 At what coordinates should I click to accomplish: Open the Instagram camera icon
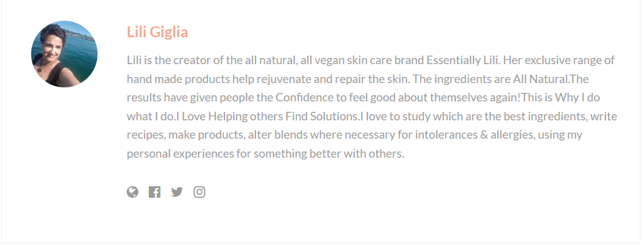pos(199,192)
